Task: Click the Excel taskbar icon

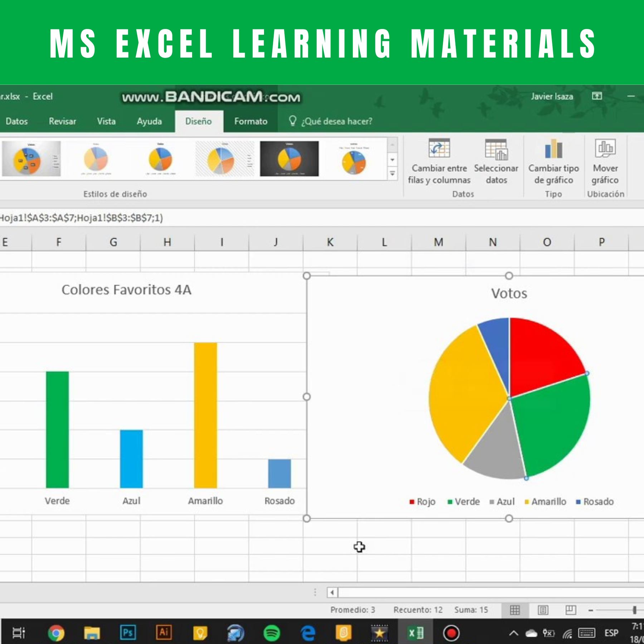Action: coord(415,633)
